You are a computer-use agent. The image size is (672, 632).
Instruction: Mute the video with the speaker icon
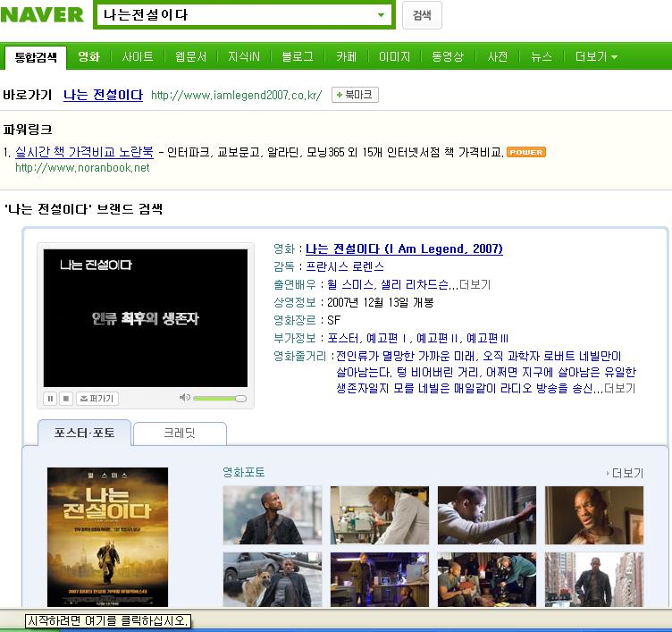point(185,397)
